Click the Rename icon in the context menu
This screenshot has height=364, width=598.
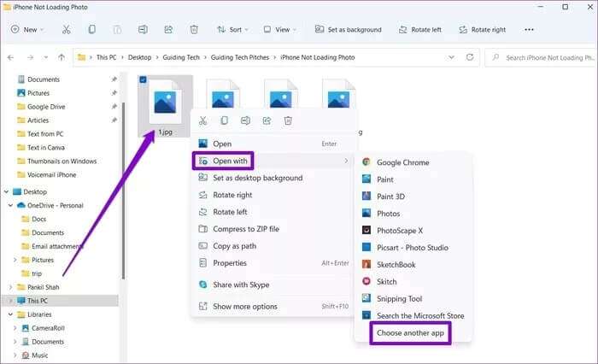coord(245,121)
